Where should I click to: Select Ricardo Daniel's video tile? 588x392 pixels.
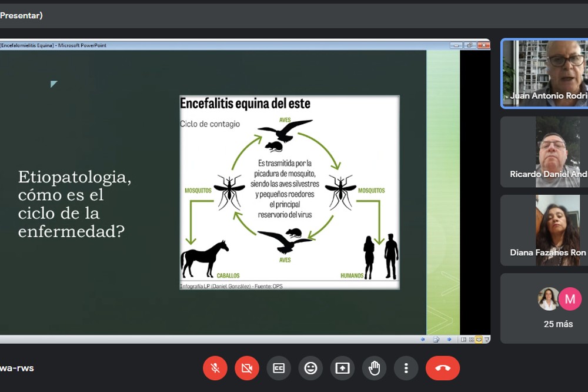tap(544, 152)
